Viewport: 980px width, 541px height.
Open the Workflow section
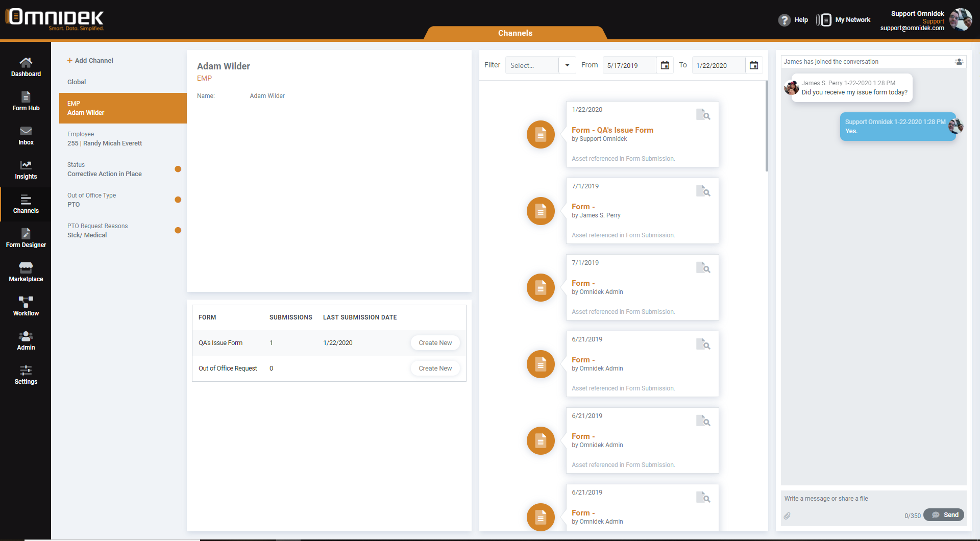coord(26,306)
